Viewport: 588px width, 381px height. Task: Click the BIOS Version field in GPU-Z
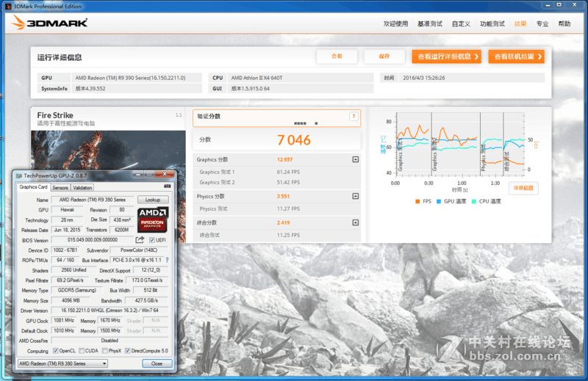coord(93,240)
